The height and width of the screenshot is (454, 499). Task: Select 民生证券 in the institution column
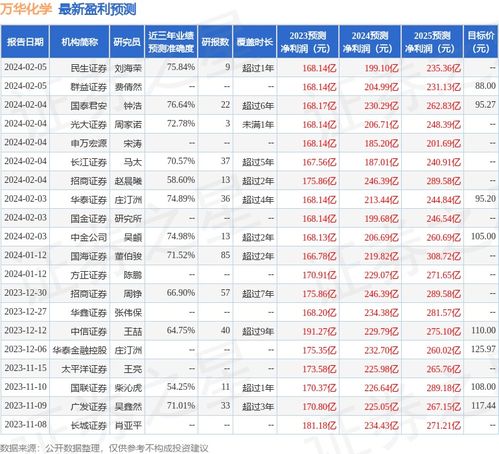89,68
